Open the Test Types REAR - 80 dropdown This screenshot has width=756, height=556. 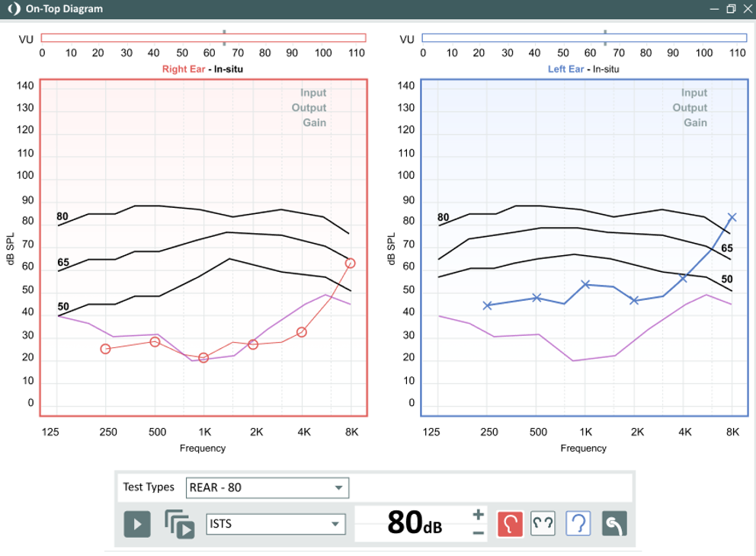tap(267, 487)
